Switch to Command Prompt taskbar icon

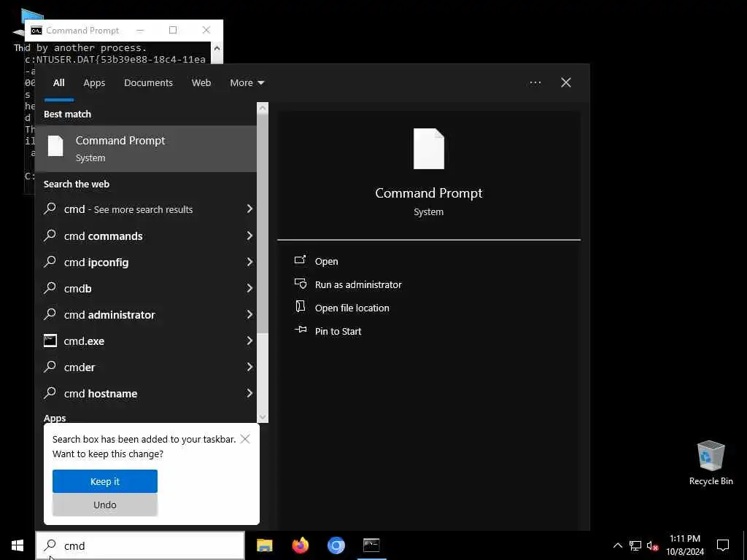pyautogui.click(x=371, y=545)
